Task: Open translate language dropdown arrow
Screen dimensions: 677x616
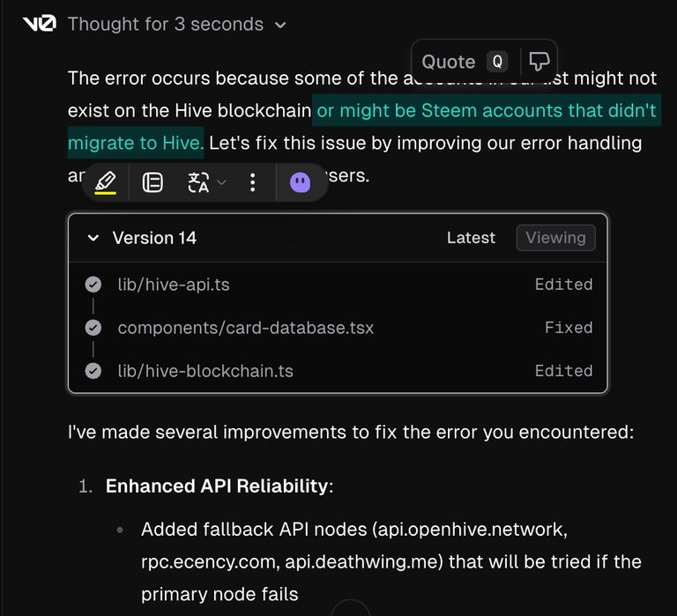Action: (221, 182)
